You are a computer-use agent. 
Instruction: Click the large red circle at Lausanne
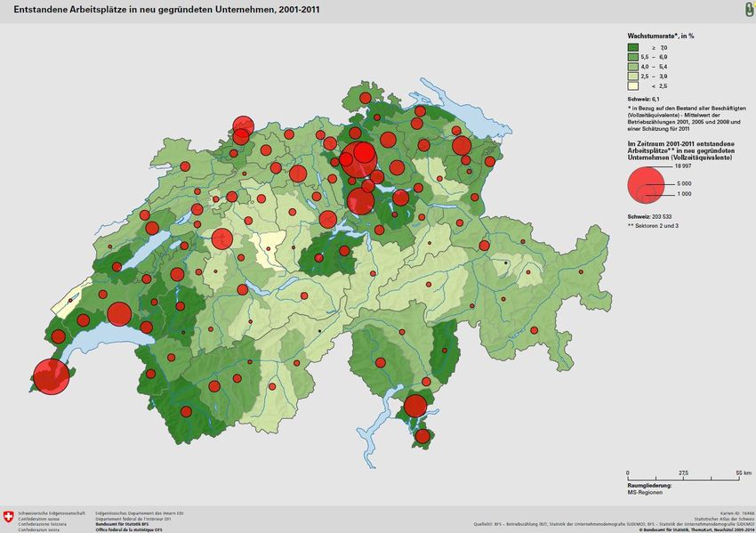(119, 313)
